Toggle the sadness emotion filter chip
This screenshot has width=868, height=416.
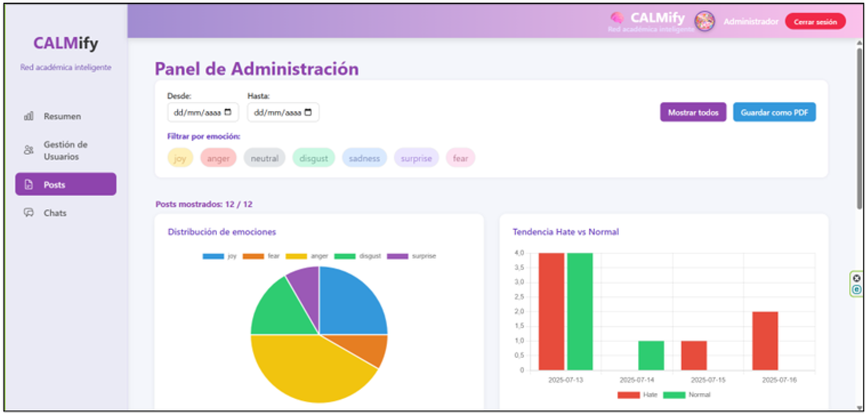point(364,158)
